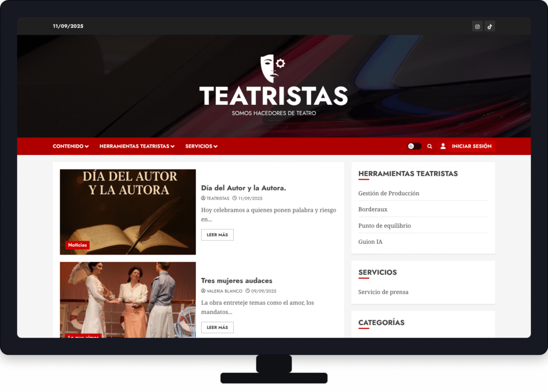Open the TikTok social icon
This screenshot has width=548, height=392.
[489, 26]
